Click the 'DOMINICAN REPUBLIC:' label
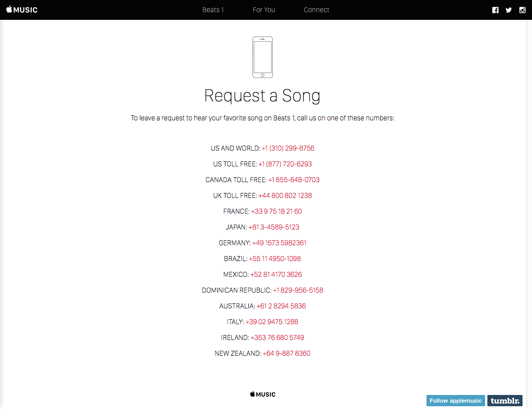Screen dimensions: 532x413 [x=237, y=290]
